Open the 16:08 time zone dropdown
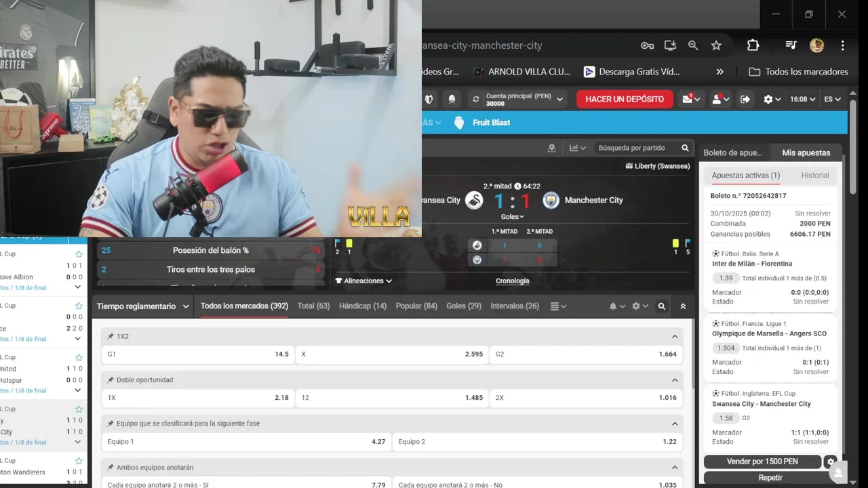 [803, 99]
